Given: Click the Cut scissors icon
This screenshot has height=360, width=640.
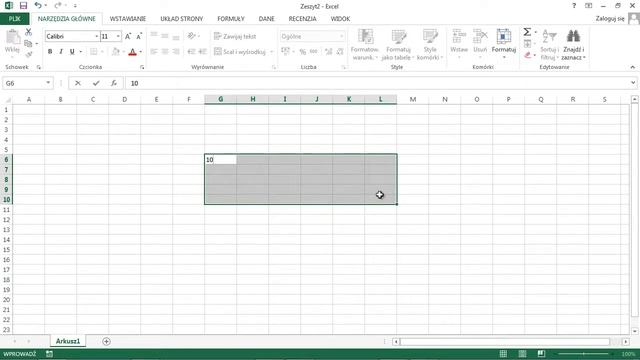Looking at the screenshot, I should click(x=28, y=32).
